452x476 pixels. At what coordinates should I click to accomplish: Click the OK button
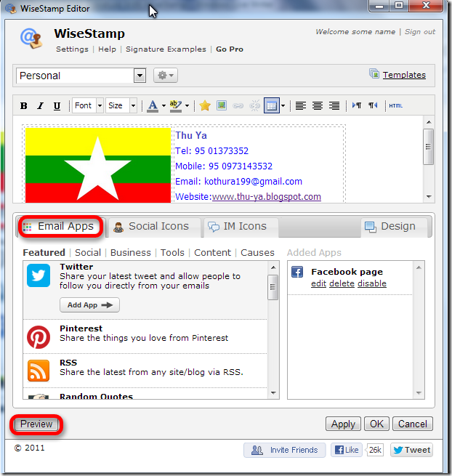376,424
